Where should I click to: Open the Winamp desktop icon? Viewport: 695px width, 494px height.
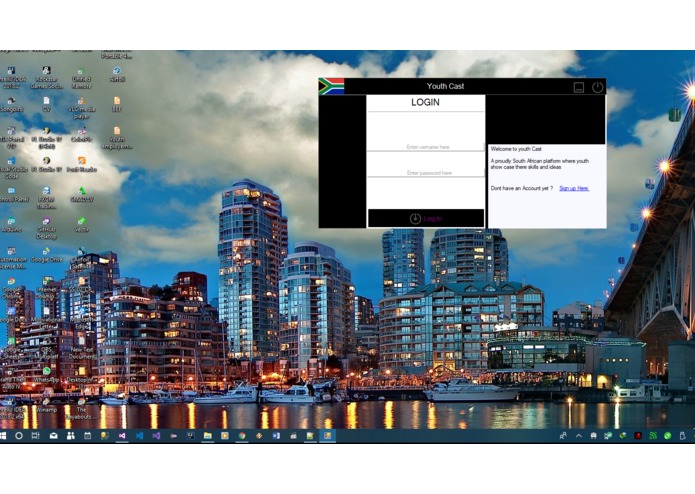tap(46, 405)
